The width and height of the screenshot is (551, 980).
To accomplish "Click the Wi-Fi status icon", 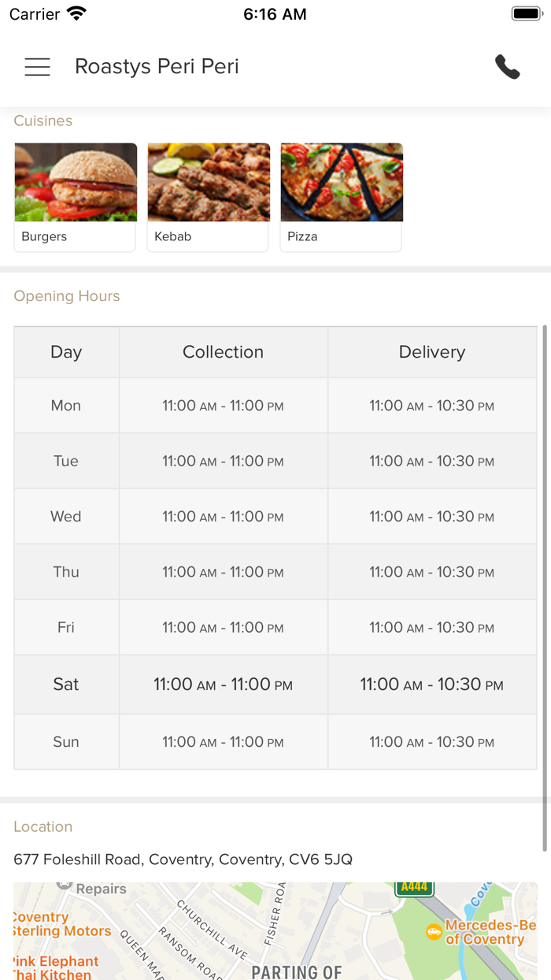I will 76,14.
